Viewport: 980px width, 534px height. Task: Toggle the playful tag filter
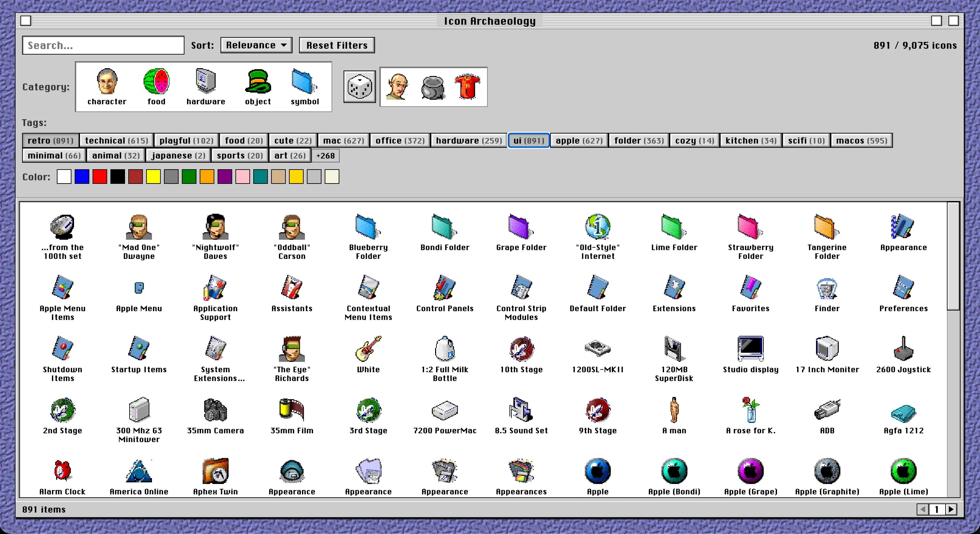click(186, 140)
